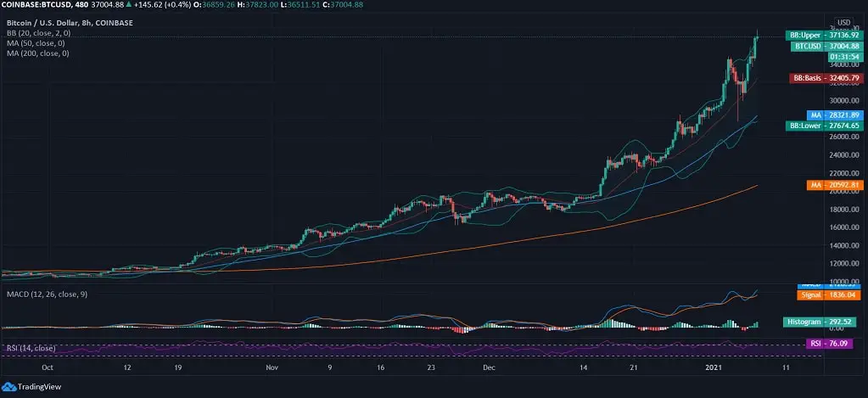Viewport: 868px width, 398px height.
Task: Click the BB:Upper price label
Action: [824, 36]
